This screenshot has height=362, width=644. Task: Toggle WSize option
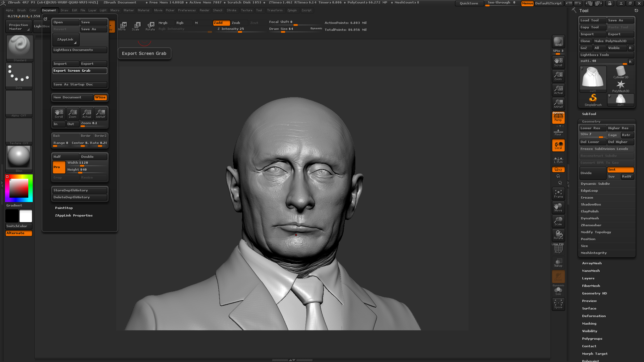click(101, 97)
